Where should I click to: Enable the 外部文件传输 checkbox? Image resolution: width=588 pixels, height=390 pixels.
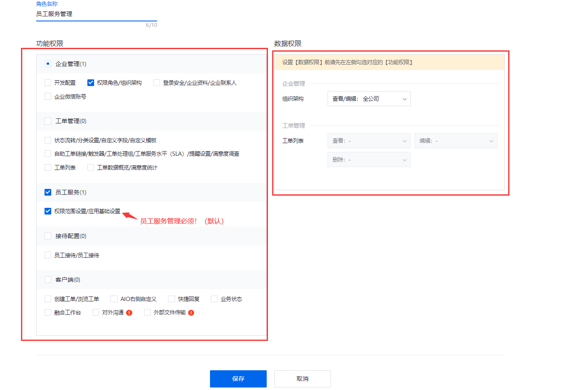(147, 312)
